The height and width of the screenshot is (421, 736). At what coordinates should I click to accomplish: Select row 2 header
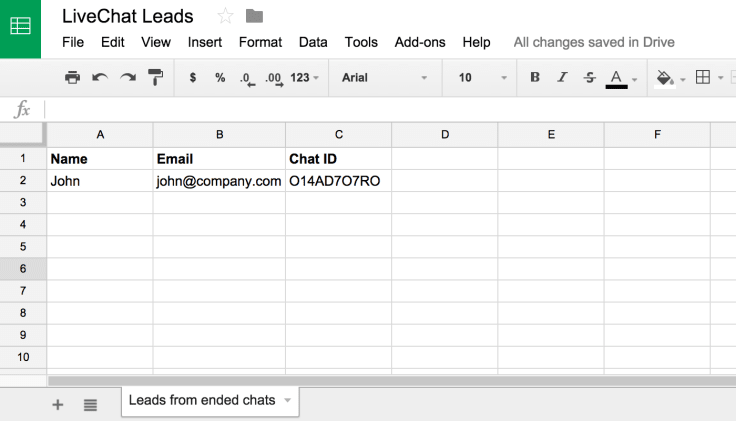coord(23,181)
